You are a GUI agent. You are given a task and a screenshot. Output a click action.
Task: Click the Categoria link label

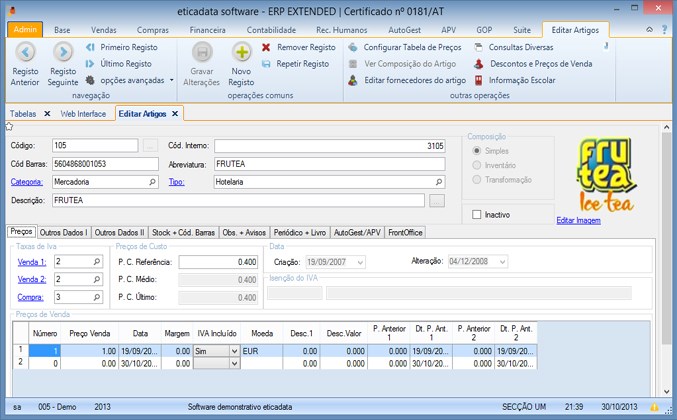click(26, 182)
